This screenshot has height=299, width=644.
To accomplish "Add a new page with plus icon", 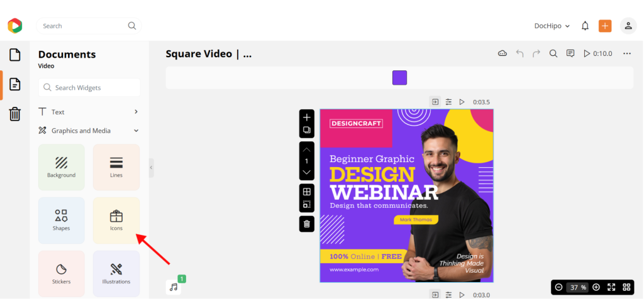I will (306, 117).
